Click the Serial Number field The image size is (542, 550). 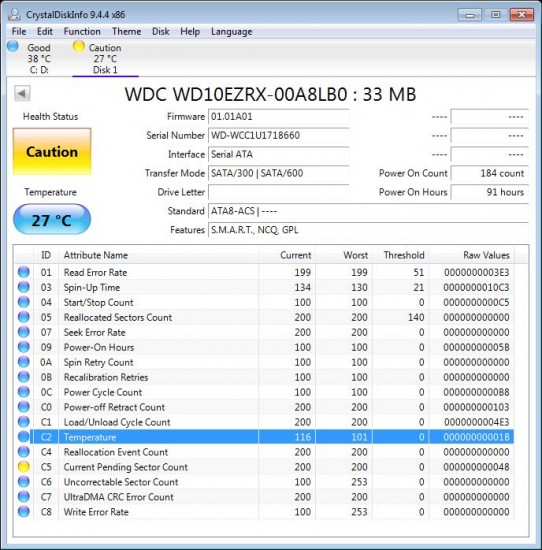(x=279, y=135)
